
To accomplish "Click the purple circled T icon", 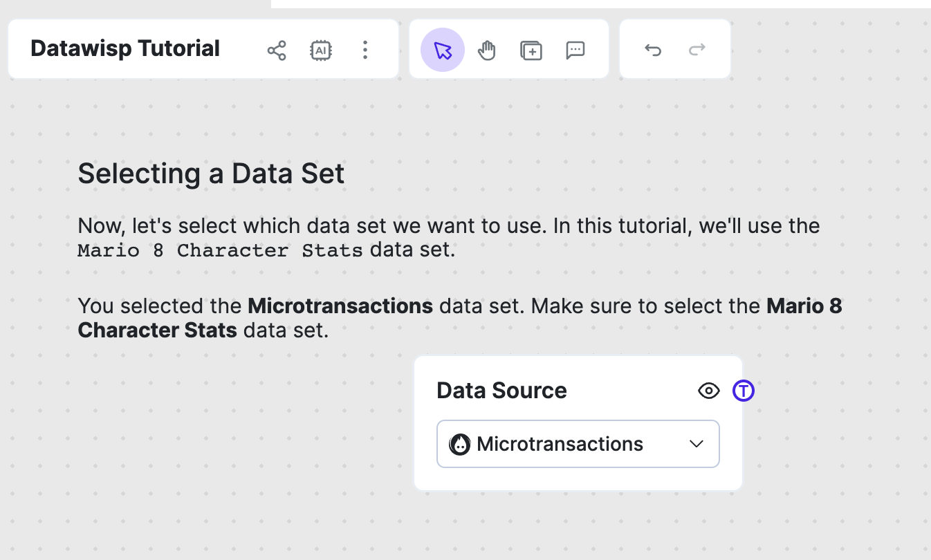I will coord(744,391).
